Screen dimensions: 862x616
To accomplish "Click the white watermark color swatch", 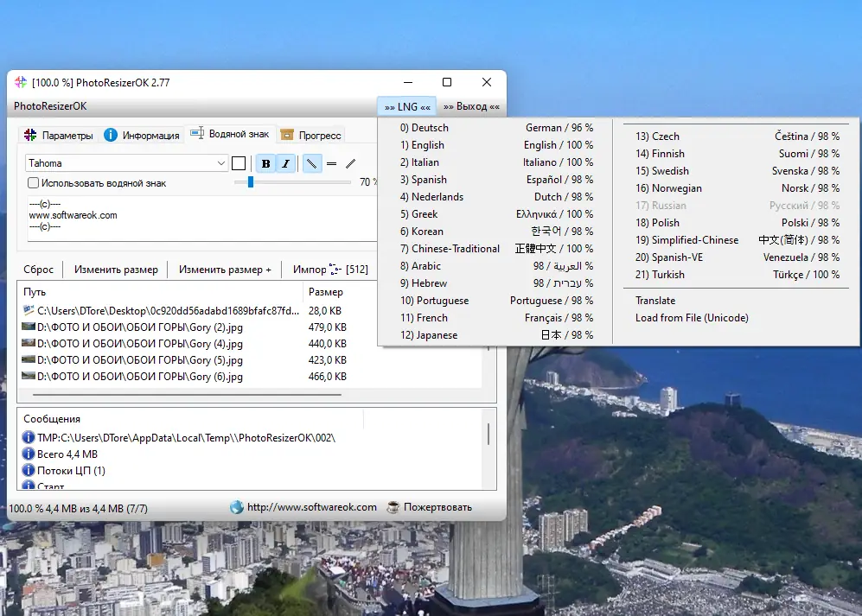I will click(239, 163).
